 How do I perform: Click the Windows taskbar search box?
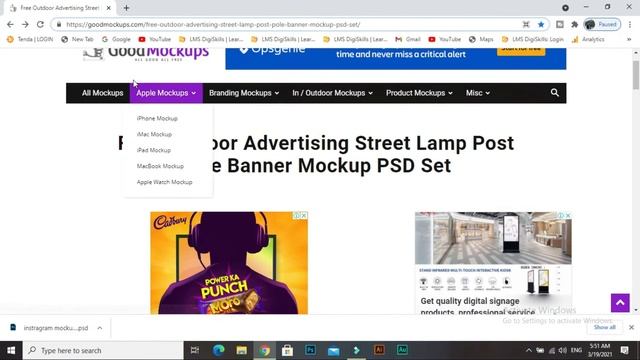point(103,350)
